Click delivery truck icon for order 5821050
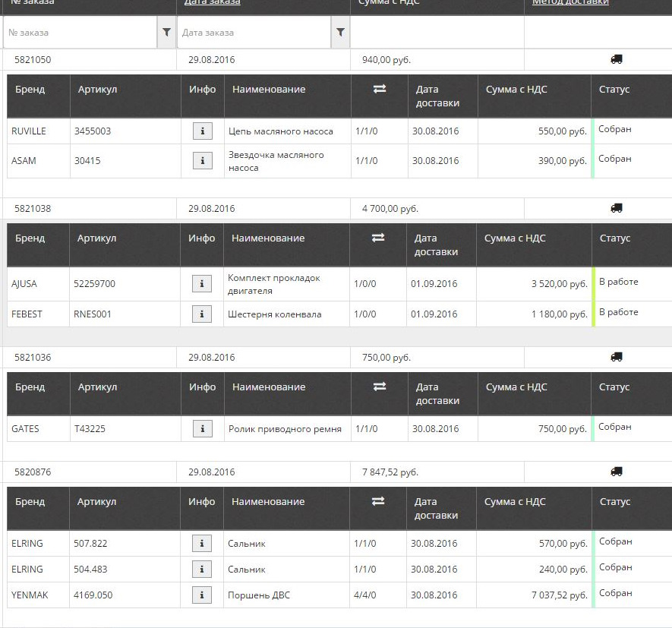This screenshot has height=628, width=672. [617, 59]
